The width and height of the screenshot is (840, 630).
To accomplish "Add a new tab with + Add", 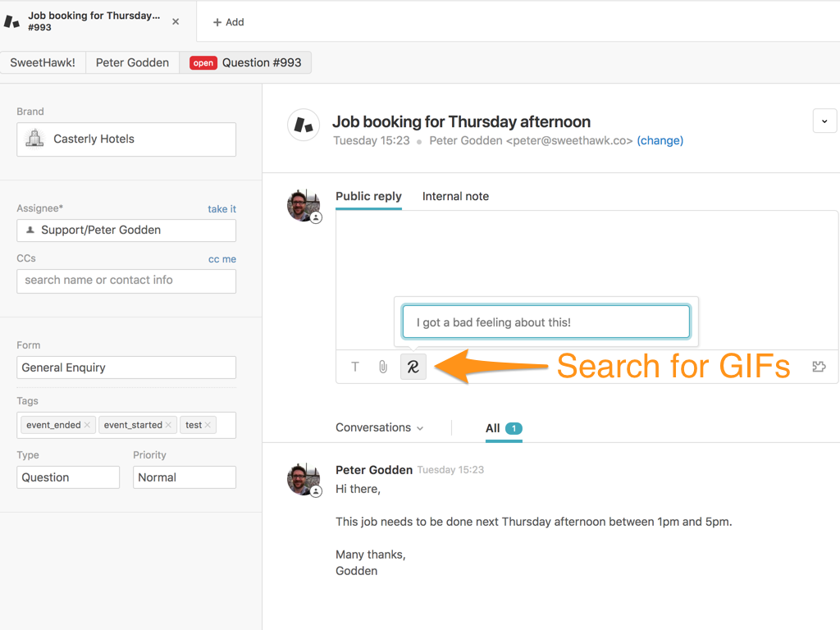I will coord(228,22).
